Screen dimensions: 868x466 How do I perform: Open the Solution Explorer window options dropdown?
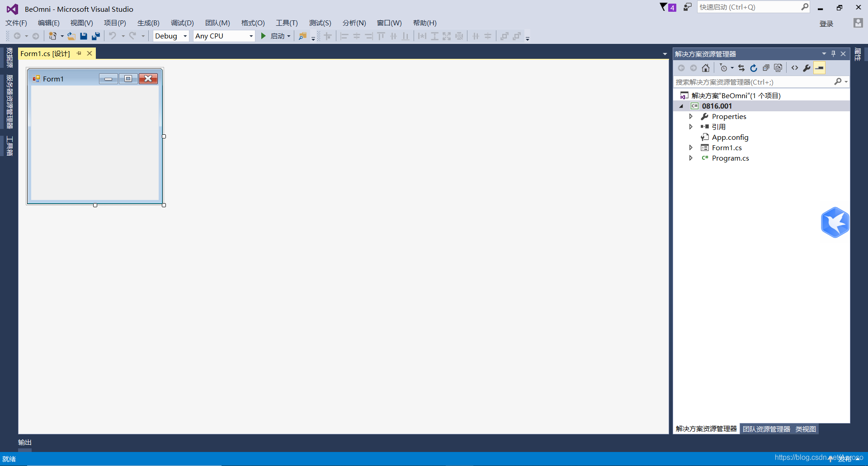824,54
